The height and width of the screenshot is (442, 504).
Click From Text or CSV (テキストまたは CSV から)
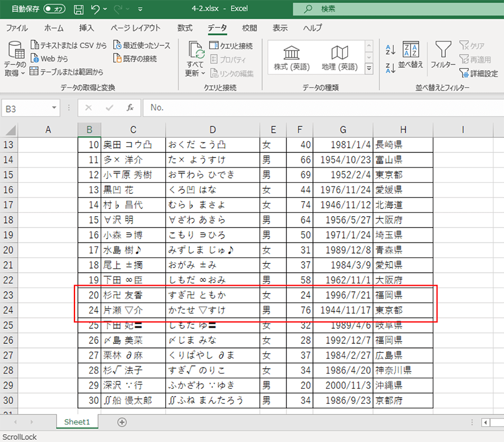68,45
